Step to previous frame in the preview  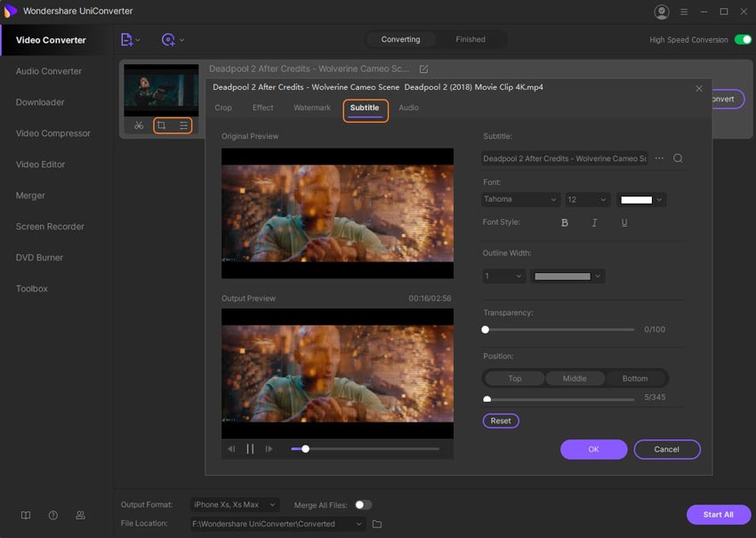[231, 449]
